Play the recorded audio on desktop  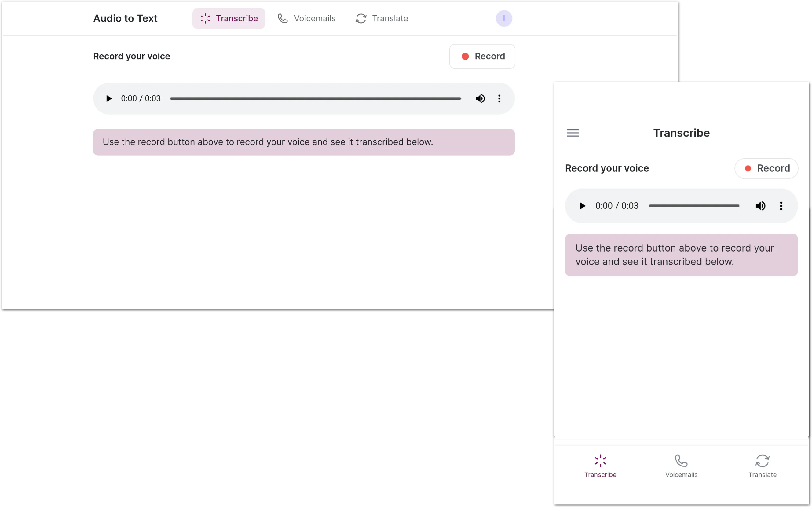pos(108,98)
